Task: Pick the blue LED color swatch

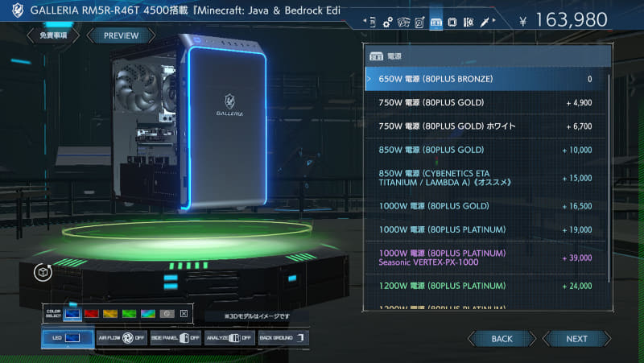Action: [72, 314]
